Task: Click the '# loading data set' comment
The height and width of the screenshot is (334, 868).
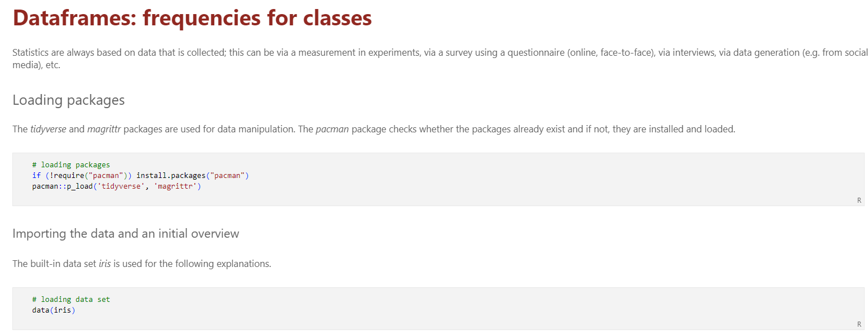Action: (x=71, y=300)
